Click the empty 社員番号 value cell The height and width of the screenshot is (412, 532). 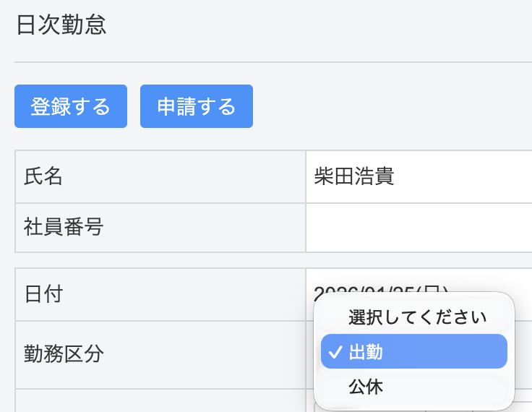[419, 228]
